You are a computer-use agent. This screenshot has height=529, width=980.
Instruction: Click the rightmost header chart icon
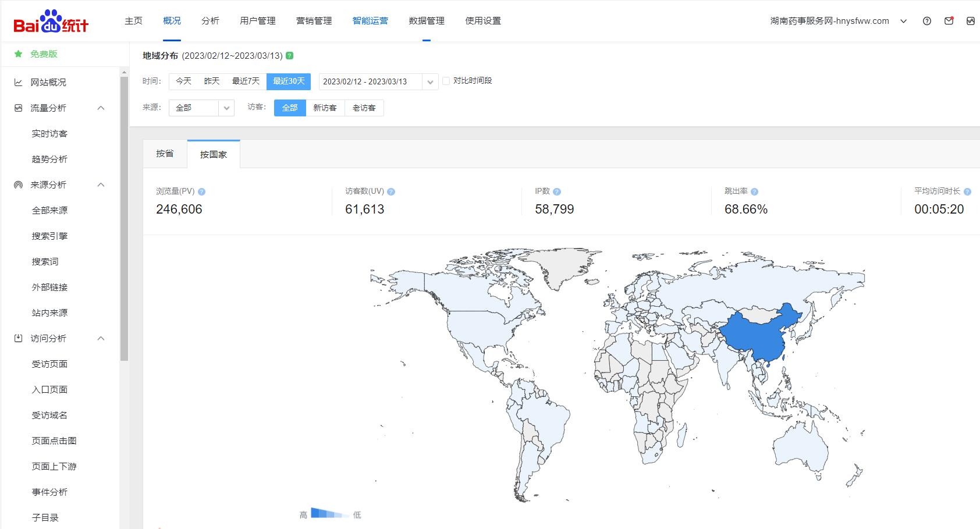[x=970, y=21]
